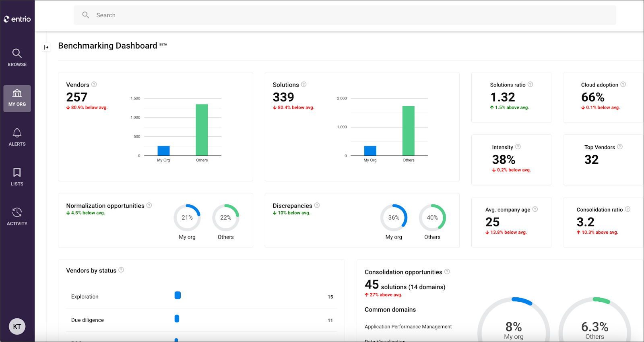The width and height of the screenshot is (644, 342).
Task: Select the Exploration status row
Action: 202,297
